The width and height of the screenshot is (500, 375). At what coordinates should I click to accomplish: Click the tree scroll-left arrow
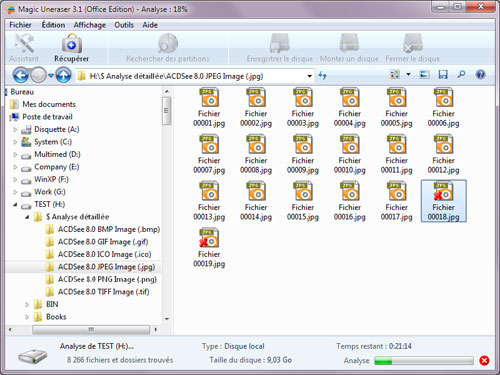pyautogui.click(x=10, y=330)
